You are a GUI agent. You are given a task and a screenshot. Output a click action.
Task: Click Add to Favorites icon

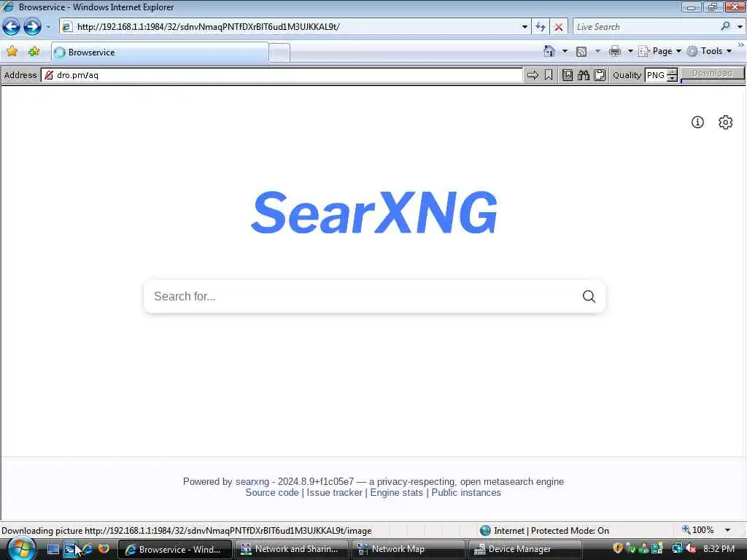[x=34, y=52]
